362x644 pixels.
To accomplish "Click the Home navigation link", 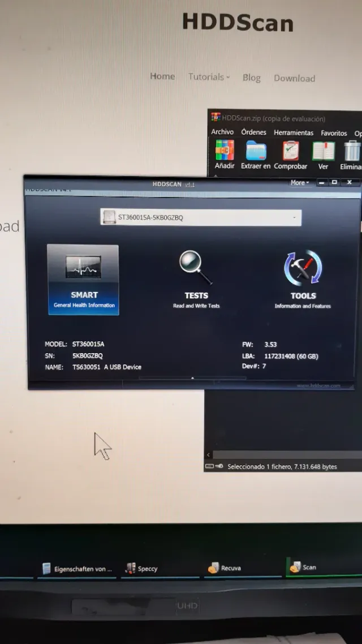I will click(162, 76).
